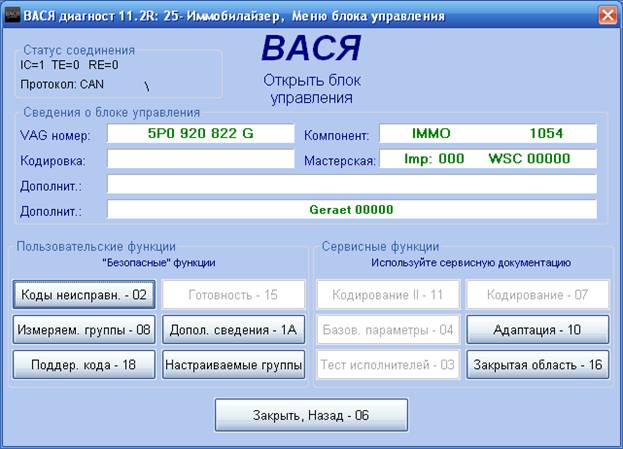Click disabled Готовность - 15 button
623x449 pixels.
[x=233, y=295]
